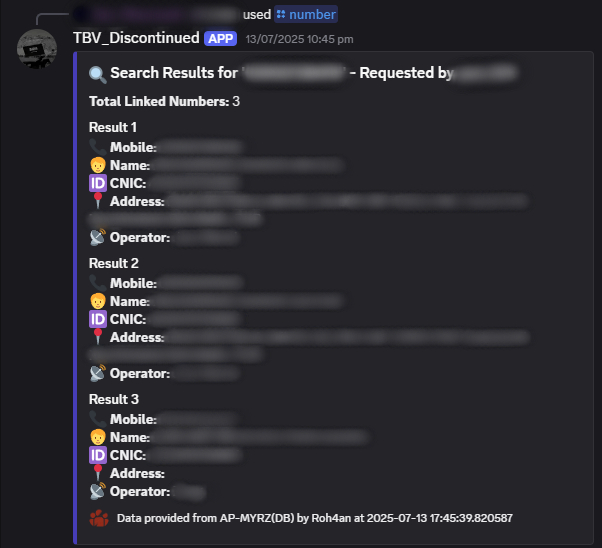Click the person emoji in Result 3
The width and height of the screenshot is (602, 548).
point(98,437)
